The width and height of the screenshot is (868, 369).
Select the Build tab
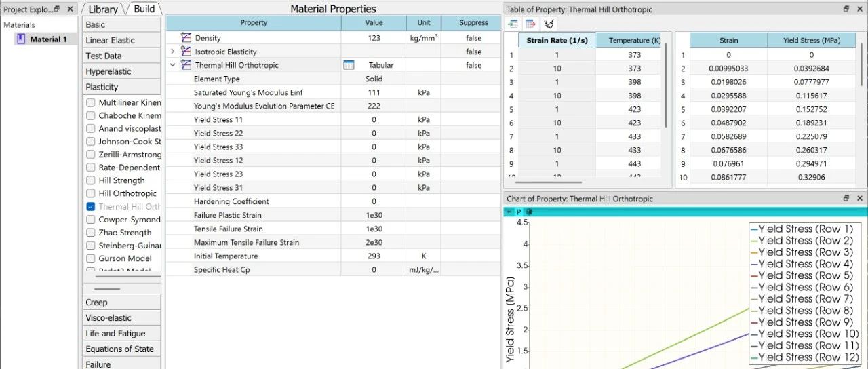point(144,9)
